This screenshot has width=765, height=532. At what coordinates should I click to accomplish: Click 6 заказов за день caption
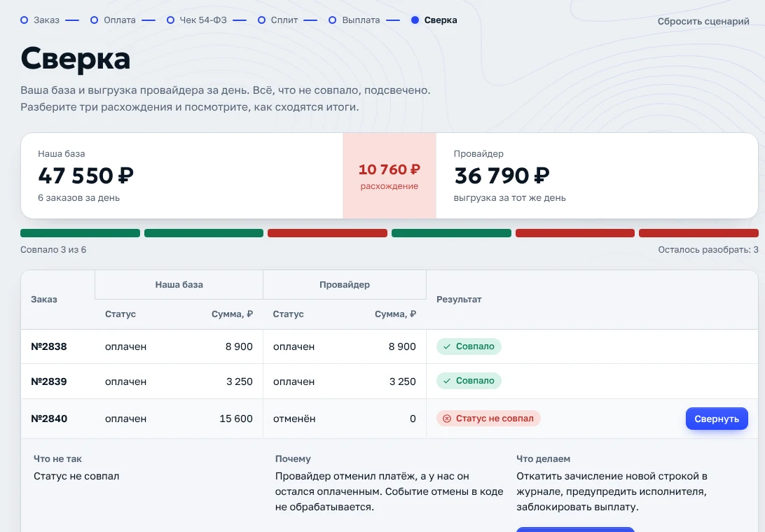[x=79, y=198]
